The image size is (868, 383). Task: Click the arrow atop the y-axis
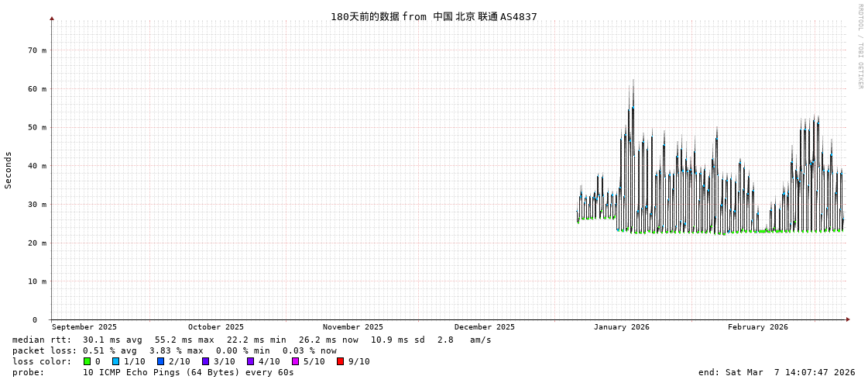(52, 18)
